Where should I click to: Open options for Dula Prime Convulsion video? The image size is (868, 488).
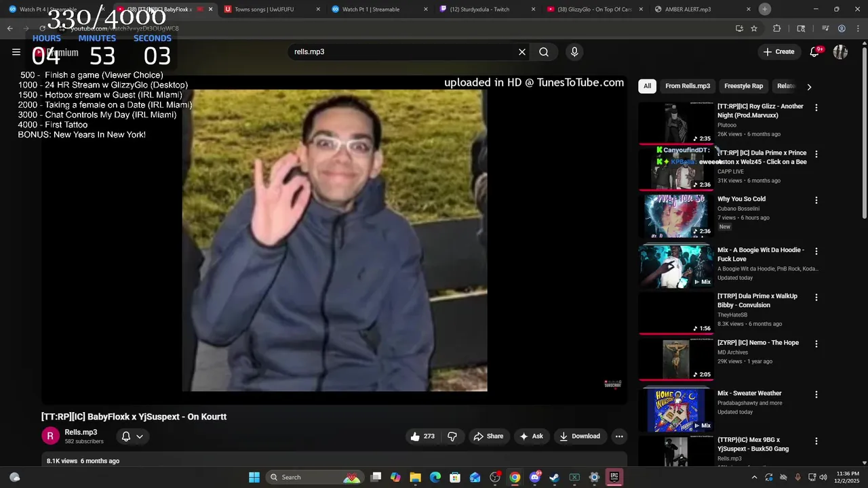(816, 298)
